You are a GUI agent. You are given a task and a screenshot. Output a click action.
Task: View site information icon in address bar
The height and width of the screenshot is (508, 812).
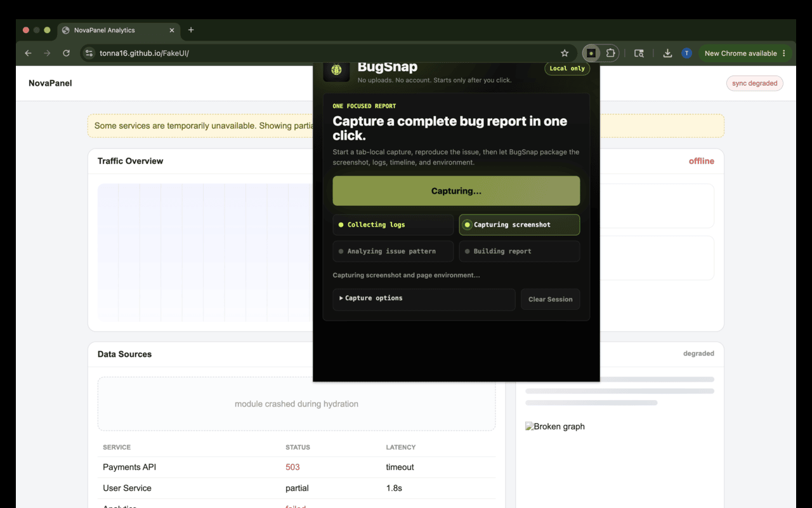[89, 53]
